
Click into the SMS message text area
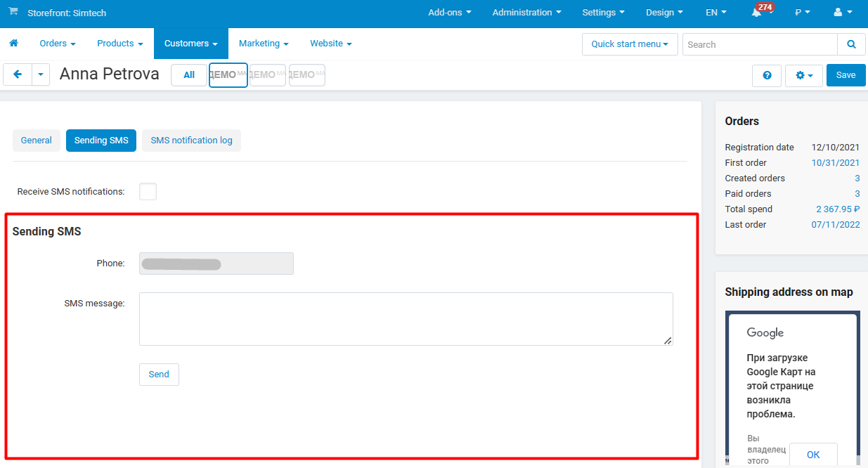coord(406,319)
